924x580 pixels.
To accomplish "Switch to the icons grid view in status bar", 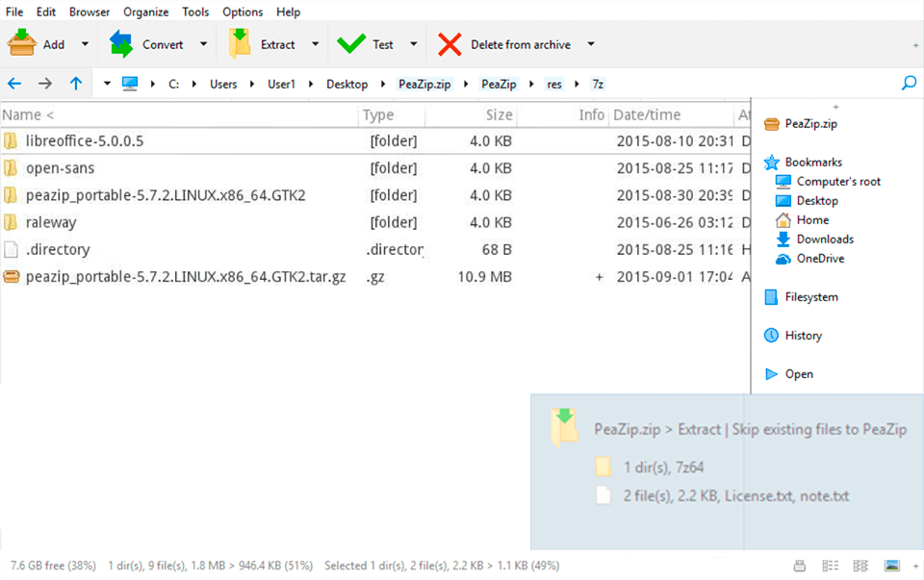I will [x=860, y=566].
